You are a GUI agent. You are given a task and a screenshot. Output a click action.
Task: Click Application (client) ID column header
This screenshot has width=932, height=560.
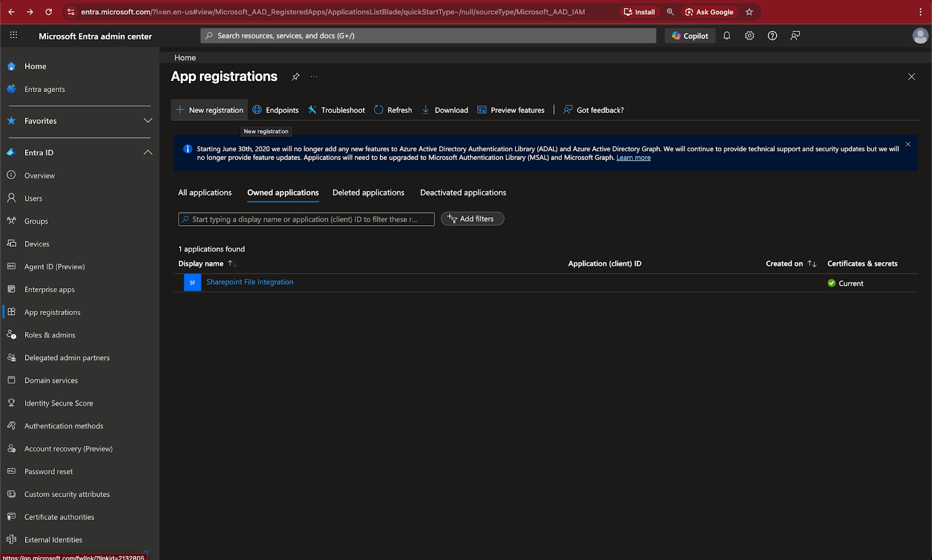pos(605,264)
